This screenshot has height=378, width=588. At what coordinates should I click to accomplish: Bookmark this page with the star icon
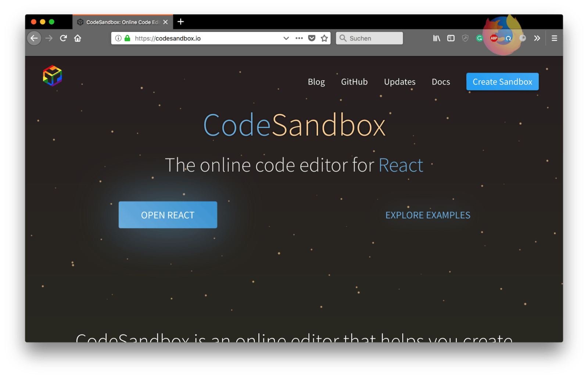tap(324, 38)
